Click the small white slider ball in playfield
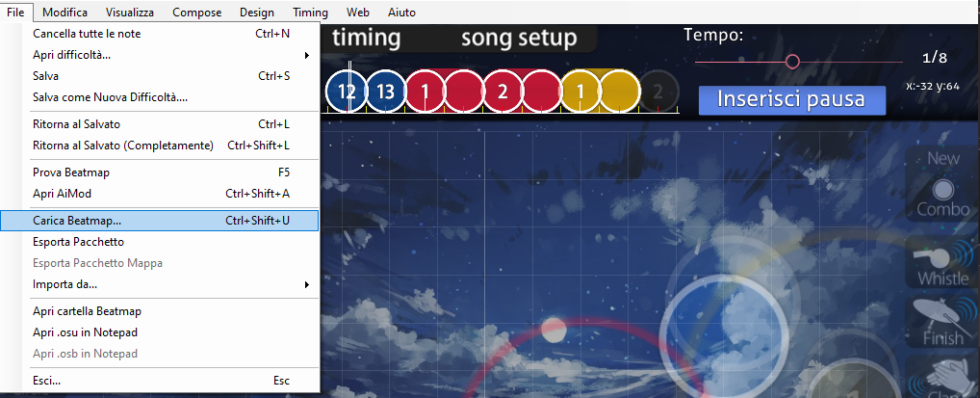The width and height of the screenshot is (980, 398). [x=554, y=330]
